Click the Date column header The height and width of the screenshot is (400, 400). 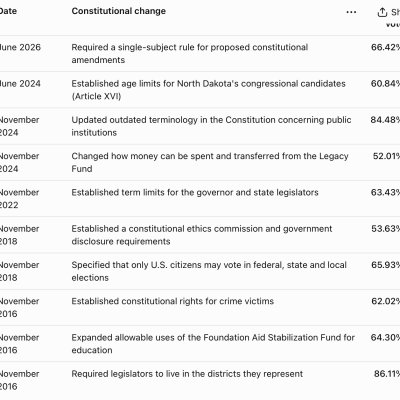(8, 11)
